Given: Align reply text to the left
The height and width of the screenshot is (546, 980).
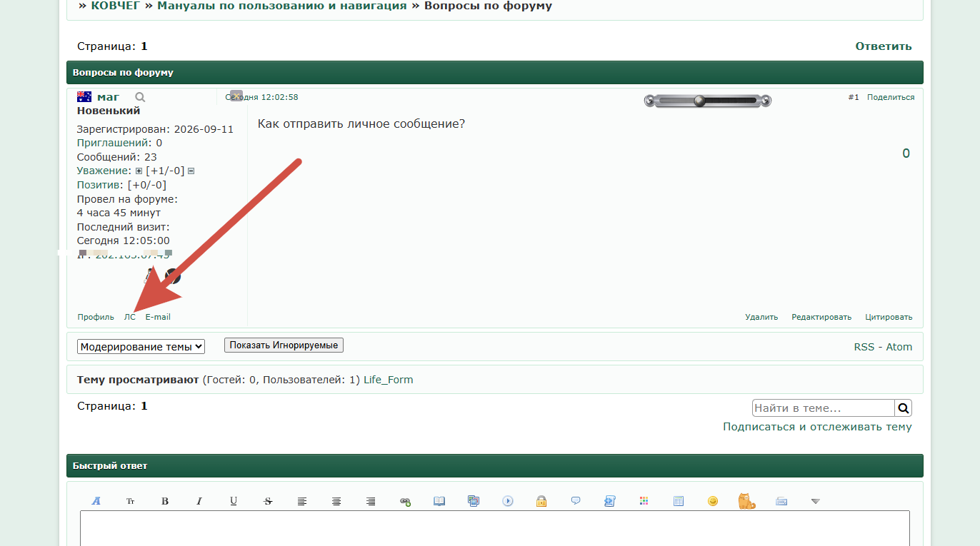Looking at the screenshot, I should coord(302,501).
